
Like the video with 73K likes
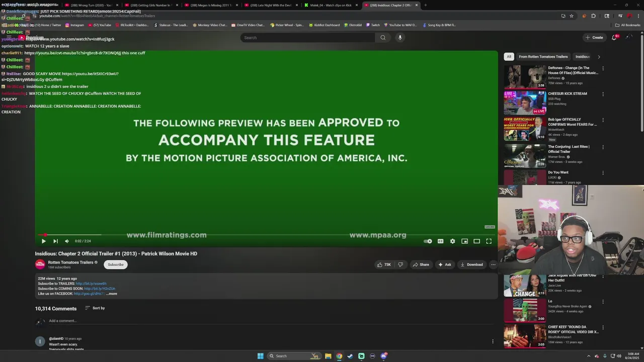point(384,264)
